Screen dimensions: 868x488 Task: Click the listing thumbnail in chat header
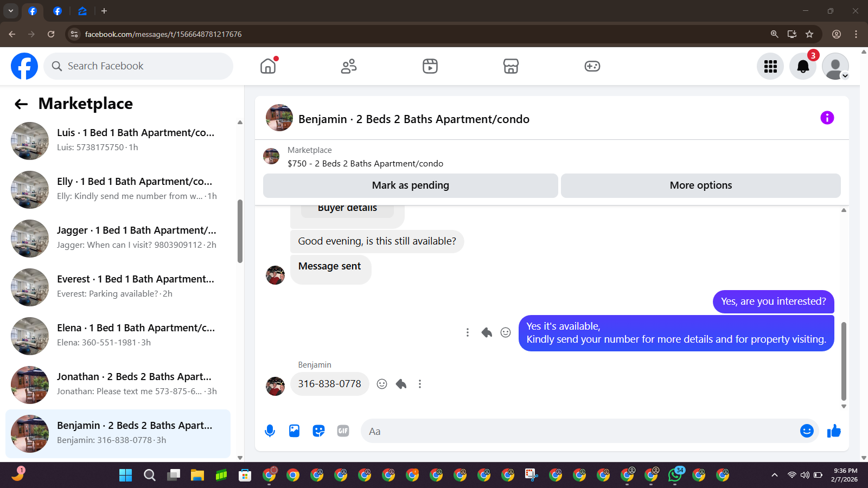279,118
